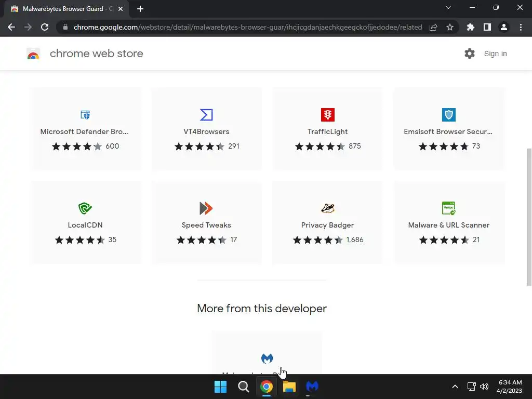This screenshot has width=532, height=399.
Task: Click the Malwarebytes icon under More from this developer
Action: (267, 358)
